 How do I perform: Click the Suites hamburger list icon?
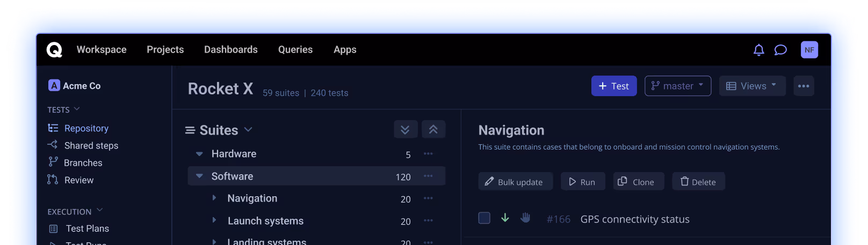coord(190,130)
